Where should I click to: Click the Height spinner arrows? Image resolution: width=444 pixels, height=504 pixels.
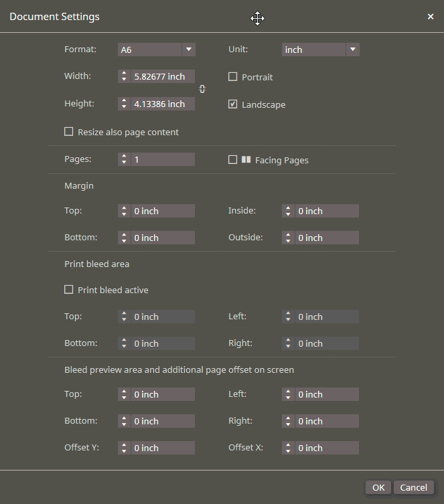point(124,104)
